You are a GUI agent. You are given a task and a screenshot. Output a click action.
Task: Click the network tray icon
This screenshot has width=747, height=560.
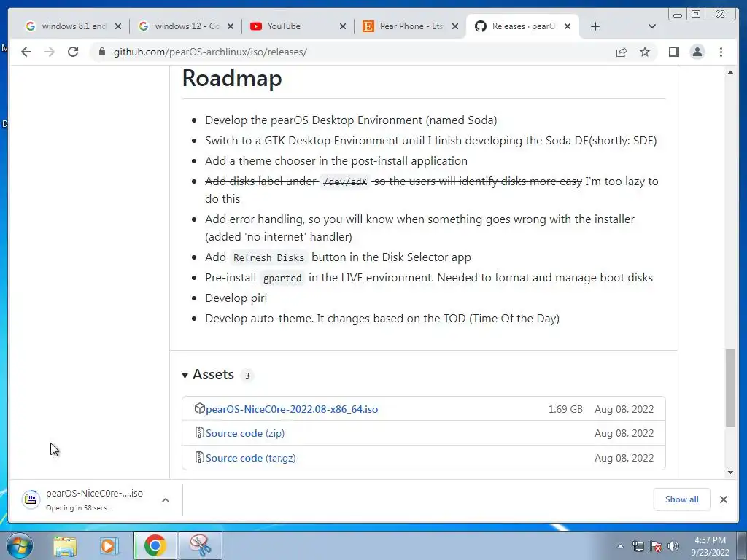tap(638, 546)
